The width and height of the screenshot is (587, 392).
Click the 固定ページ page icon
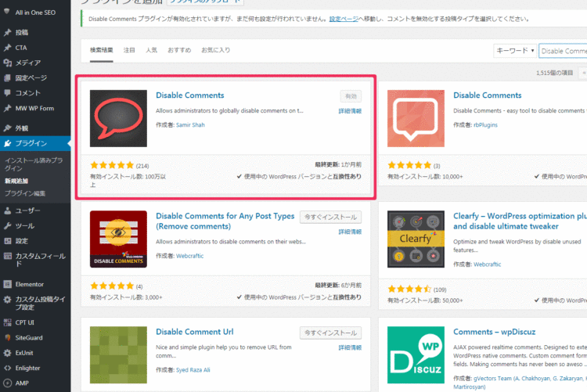tap(7, 77)
